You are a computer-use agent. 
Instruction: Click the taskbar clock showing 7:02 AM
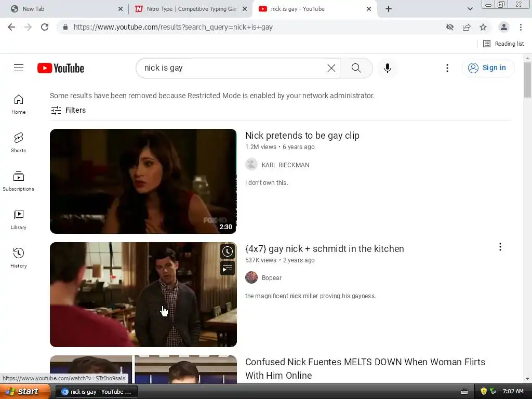pyautogui.click(x=513, y=392)
